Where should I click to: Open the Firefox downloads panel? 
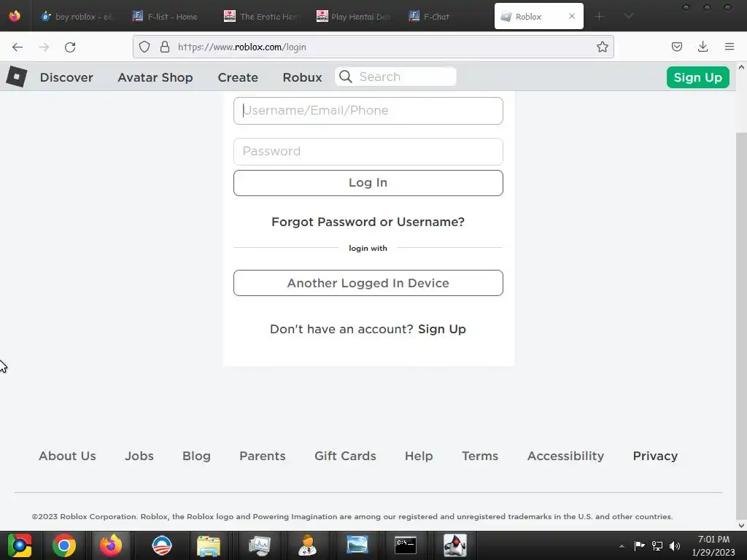(x=703, y=47)
